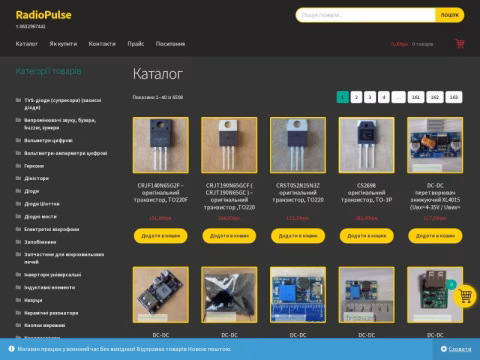The width and height of the screenshot is (480, 360).
Task: Open CRJT190N65GCF transistor product image
Action: tap(229, 145)
